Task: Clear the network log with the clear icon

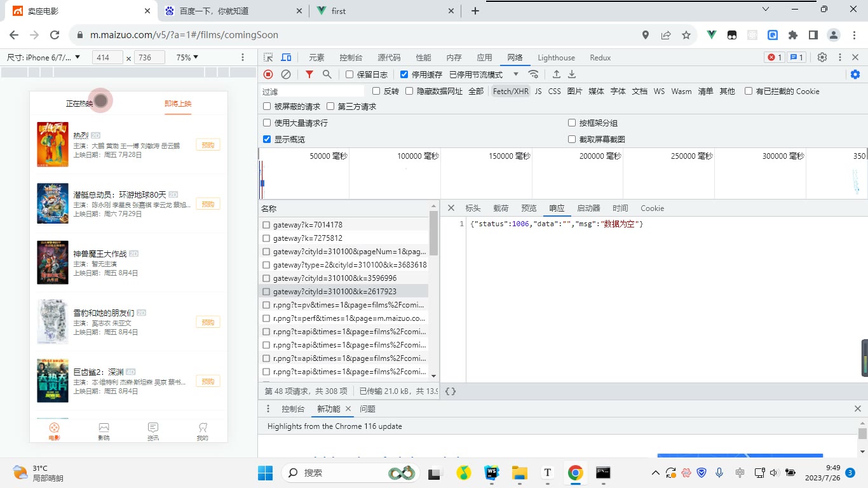Action: pos(286,74)
